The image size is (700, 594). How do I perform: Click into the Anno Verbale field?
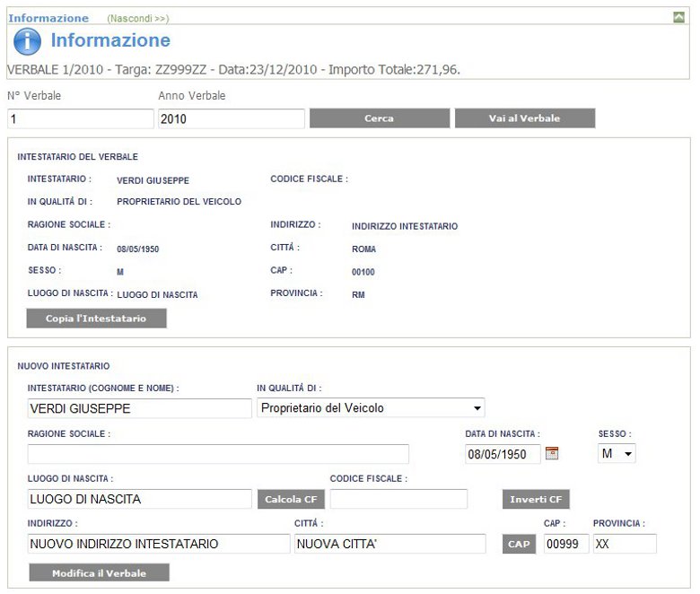pos(232,118)
